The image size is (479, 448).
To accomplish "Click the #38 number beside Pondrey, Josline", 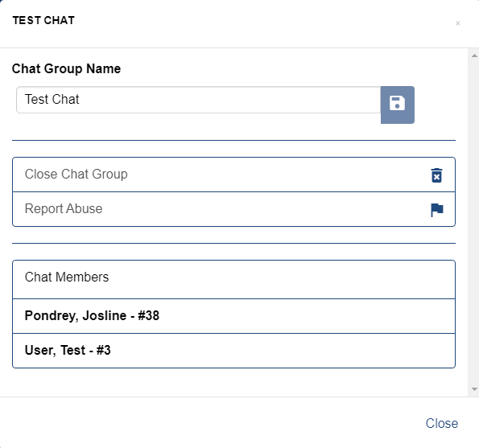I will pos(148,315).
